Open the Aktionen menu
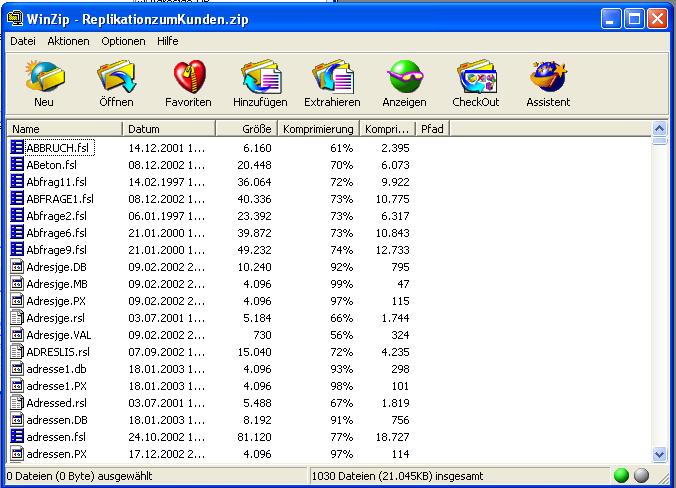 [68, 41]
